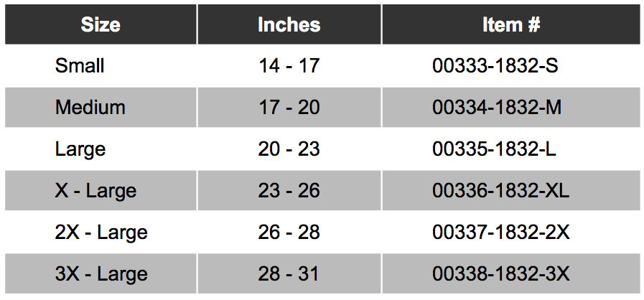Click item number 00338-1832-3X
The width and height of the screenshot is (644, 300).
tap(500, 274)
